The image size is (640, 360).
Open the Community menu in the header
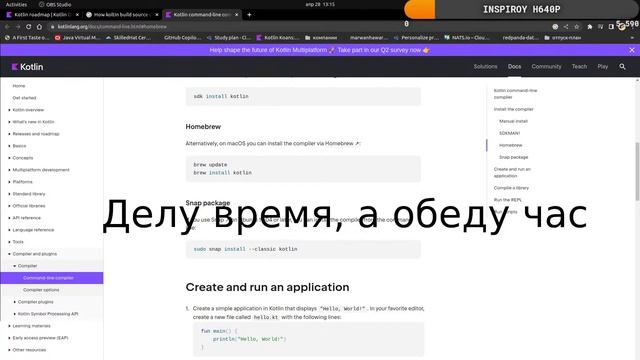[x=546, y=67]
